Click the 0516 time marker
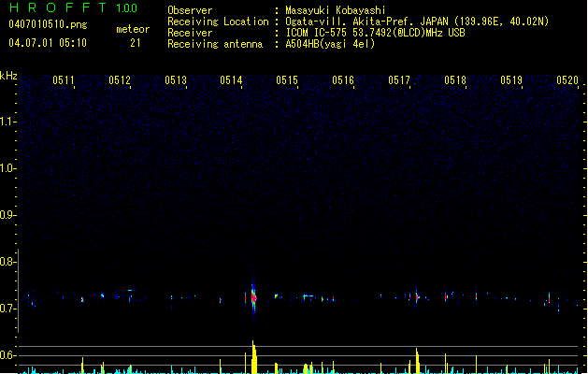The height and width of the screenshot is (374, 588). click(343, 80)
